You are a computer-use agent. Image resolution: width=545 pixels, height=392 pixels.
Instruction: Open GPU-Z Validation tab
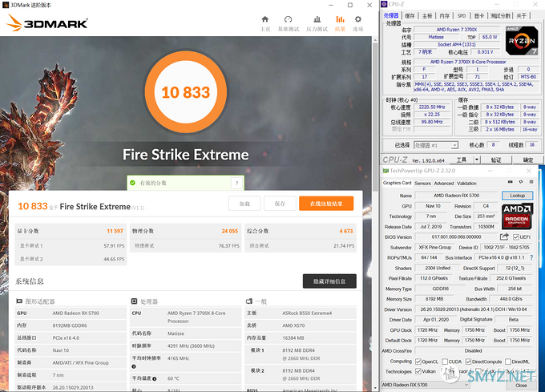coord(466,183)
